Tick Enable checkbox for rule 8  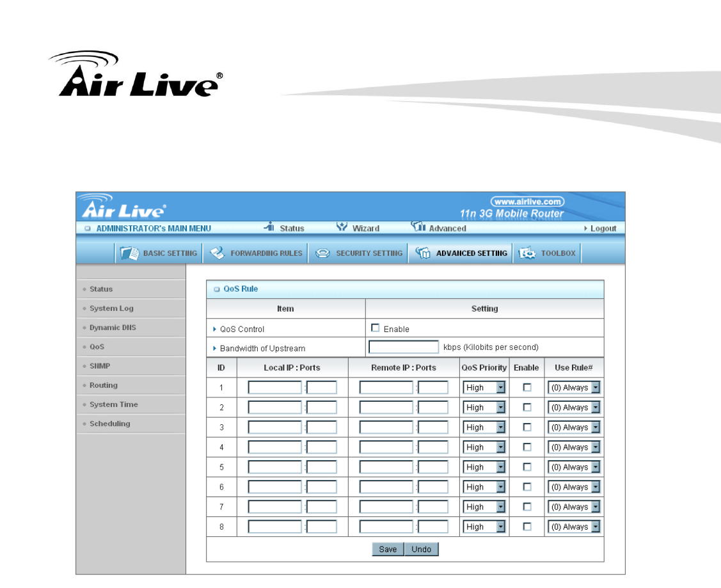coord(527,527)
